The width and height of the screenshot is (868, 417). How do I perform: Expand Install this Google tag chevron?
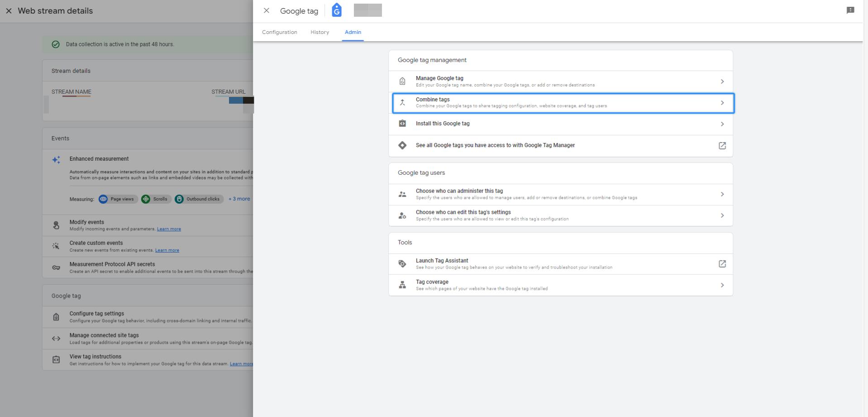click(x=722, y=124)
